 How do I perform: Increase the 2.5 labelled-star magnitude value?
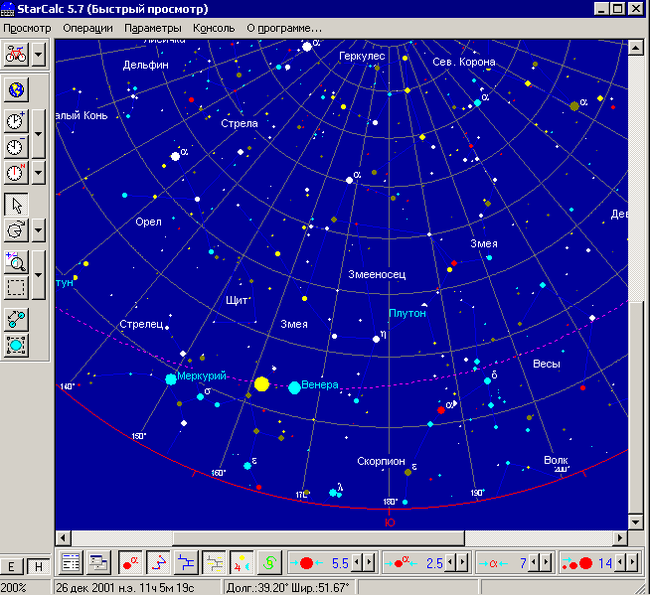463,563
